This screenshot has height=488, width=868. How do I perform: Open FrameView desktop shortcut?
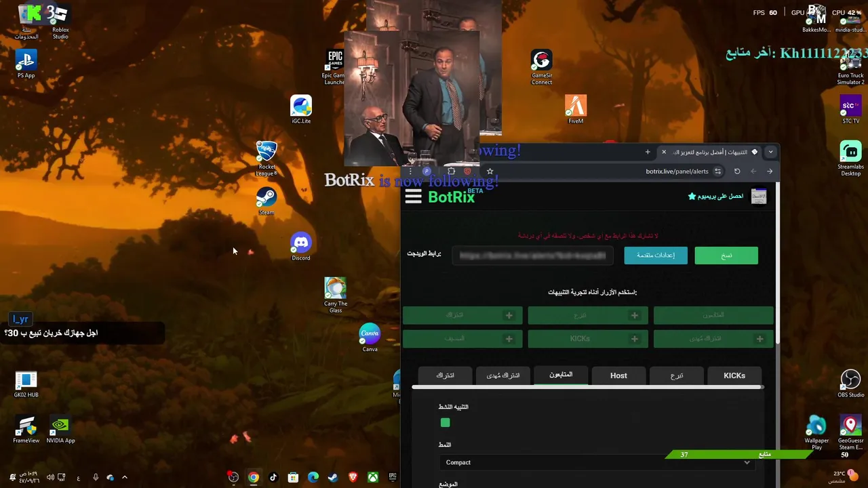(x=26, y=429)
